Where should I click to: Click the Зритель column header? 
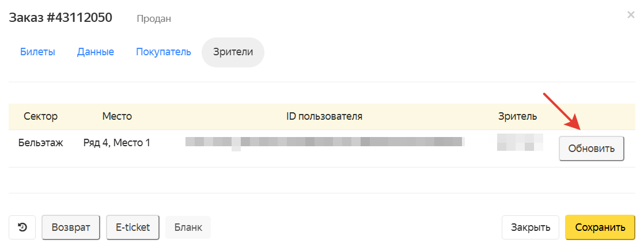[517, 116]
